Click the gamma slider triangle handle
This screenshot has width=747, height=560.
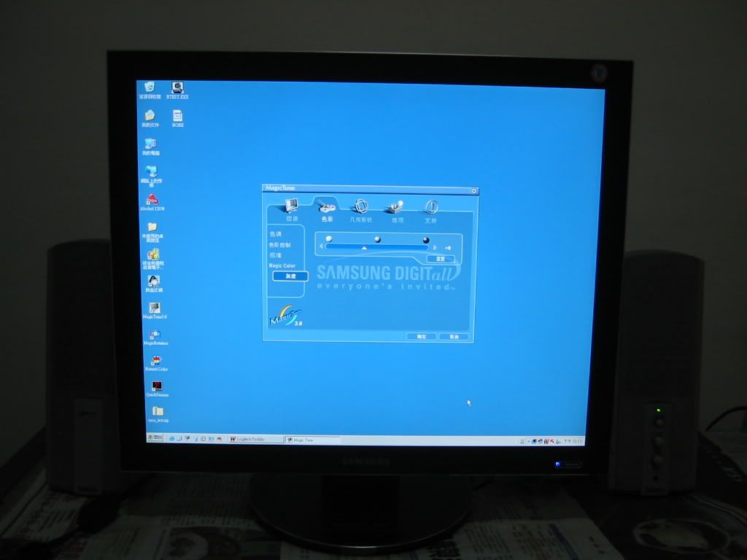[x=364, y=248]
